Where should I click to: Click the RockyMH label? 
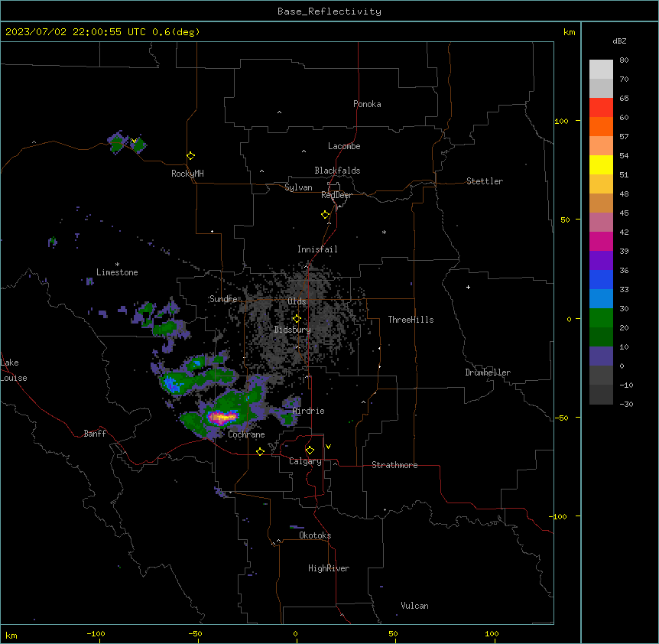pos(187,174)
